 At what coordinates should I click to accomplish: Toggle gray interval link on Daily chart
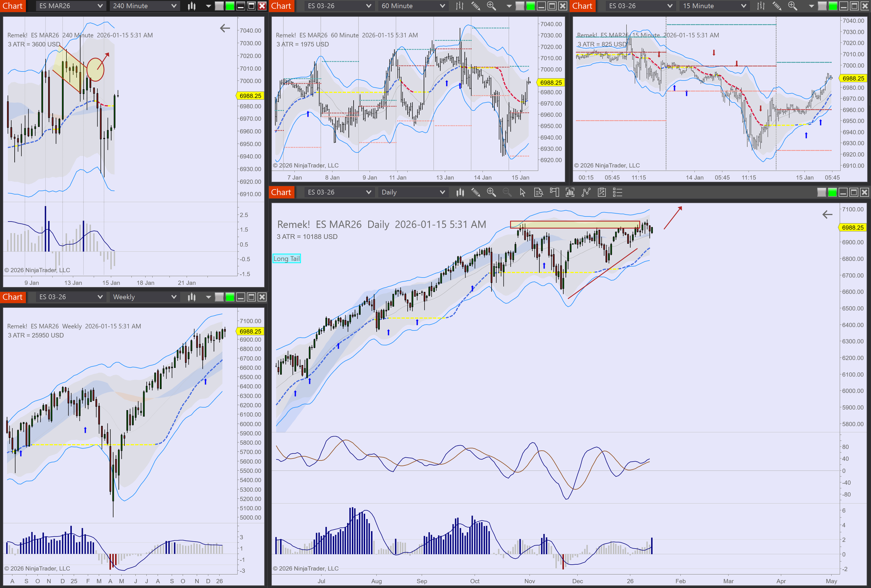(821, 192)
